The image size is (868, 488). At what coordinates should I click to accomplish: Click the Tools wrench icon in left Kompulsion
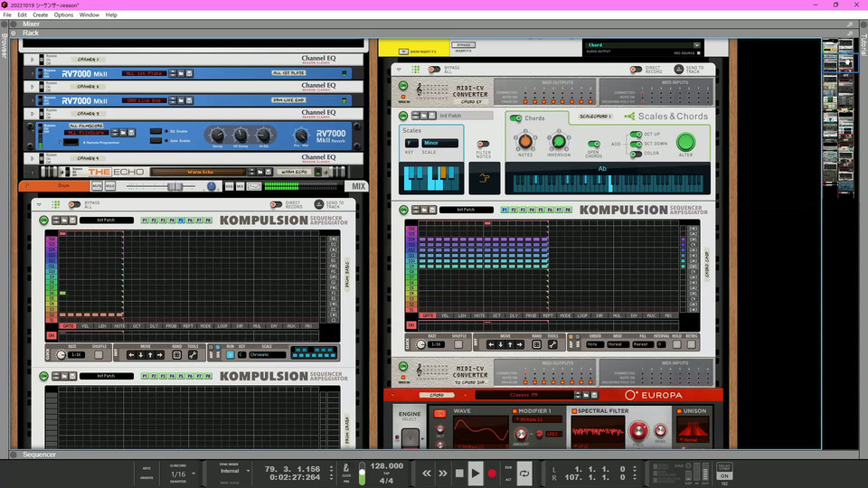click(x=193, y=354)
